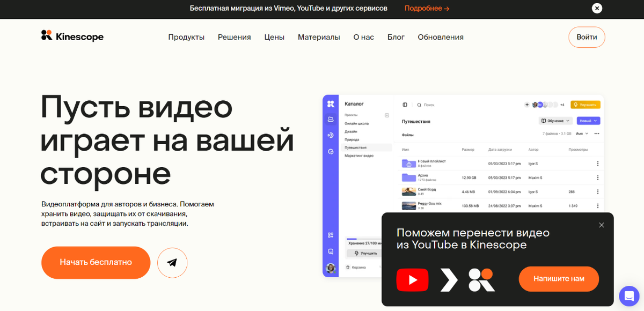644x311 pixels.
Task: Open the Архив row kebab menu
Action: pyautogui.click(x=598, y=177)
